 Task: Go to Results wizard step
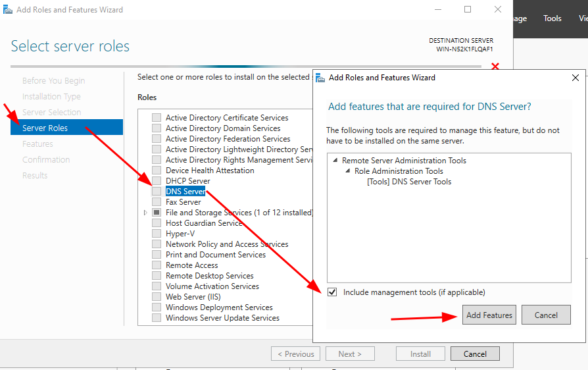coord(35,175)
